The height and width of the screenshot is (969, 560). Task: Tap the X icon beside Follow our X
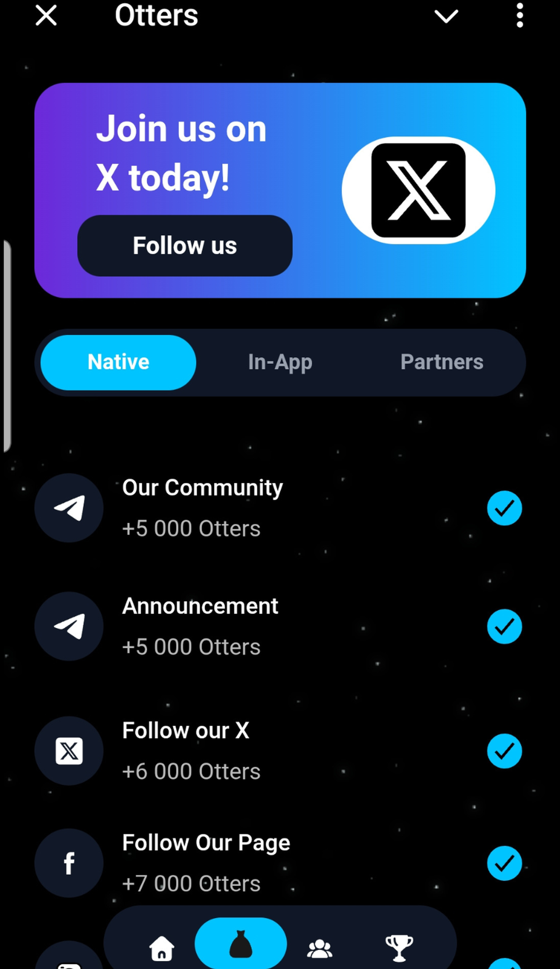pos(69,751)
